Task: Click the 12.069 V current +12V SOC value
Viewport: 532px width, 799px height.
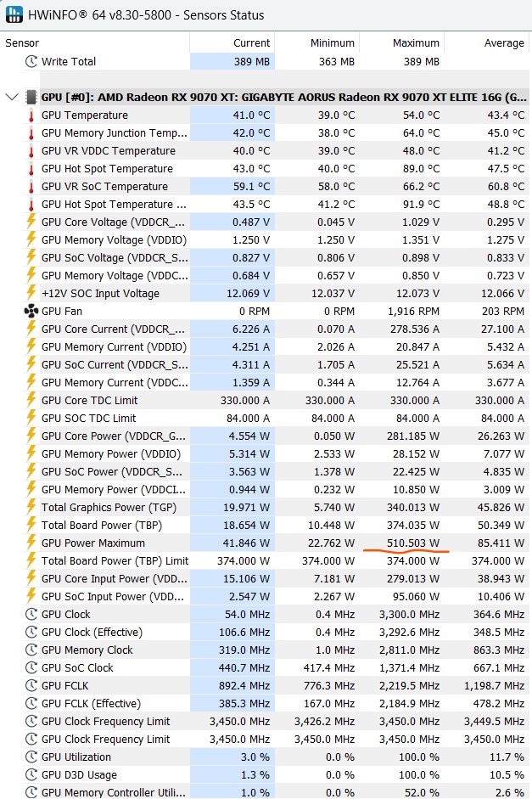Action: click(x=249, y=293)
